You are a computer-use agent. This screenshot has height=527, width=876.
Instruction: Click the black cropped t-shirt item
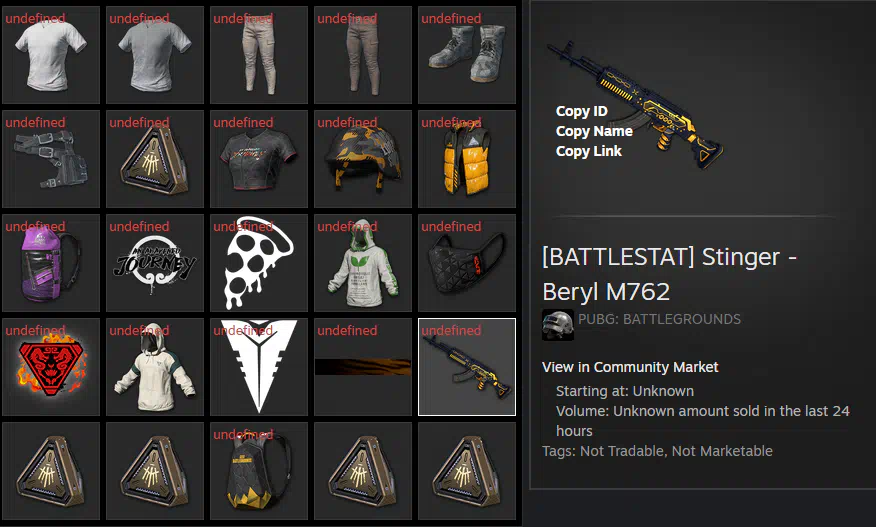tap(259, 159)
